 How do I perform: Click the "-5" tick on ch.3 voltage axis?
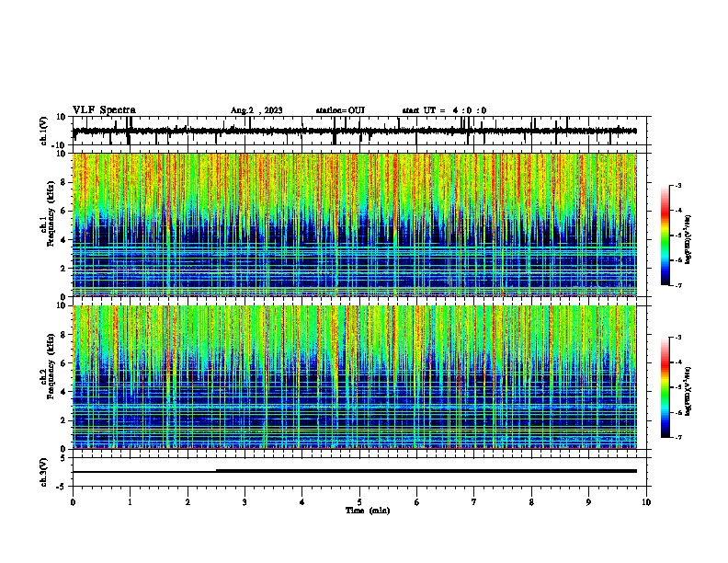[x=62, y=487]
